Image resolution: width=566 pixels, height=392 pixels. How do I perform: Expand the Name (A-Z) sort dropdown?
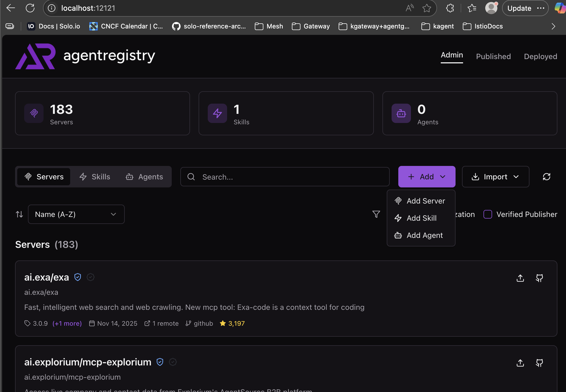tap(76, 214)
